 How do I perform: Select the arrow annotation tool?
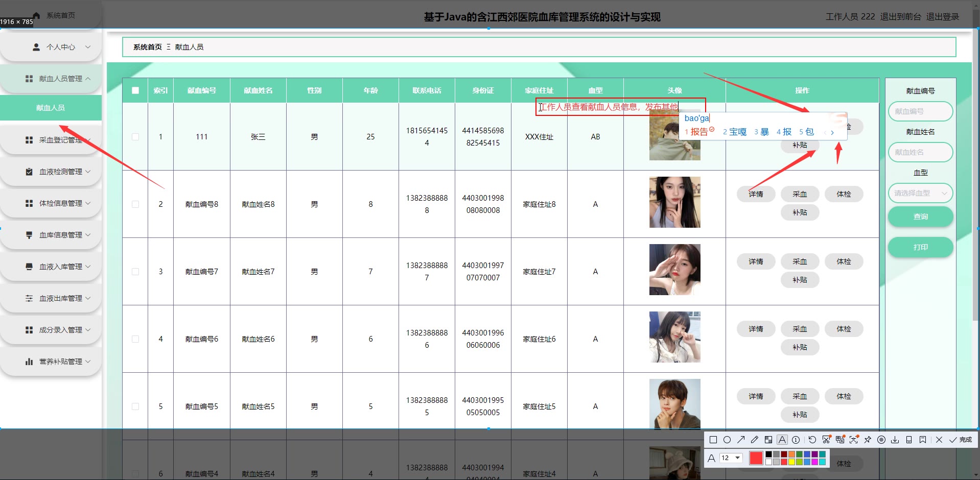[741, 440]
